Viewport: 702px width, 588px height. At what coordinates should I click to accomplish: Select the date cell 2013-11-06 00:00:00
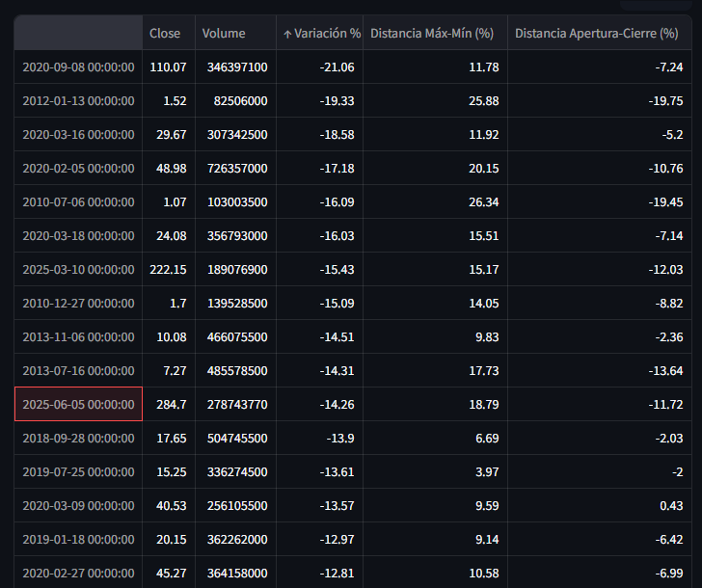pyautogui.click(x=78, y=337)
